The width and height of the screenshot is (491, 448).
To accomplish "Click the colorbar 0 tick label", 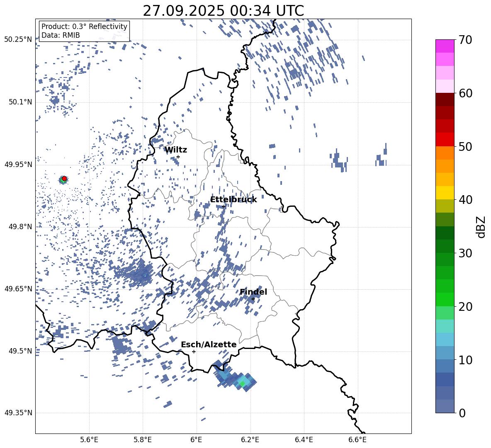I will tap(462, 413).
